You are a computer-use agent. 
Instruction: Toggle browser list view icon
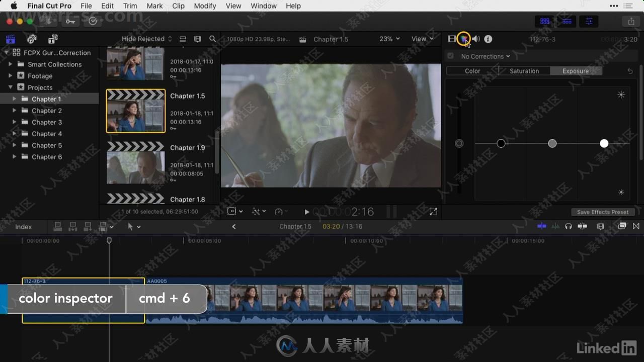pos(183,39)
